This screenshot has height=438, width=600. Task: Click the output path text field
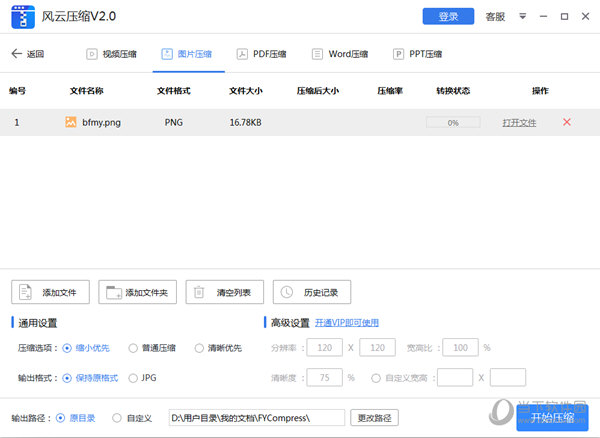click(257, 418)
